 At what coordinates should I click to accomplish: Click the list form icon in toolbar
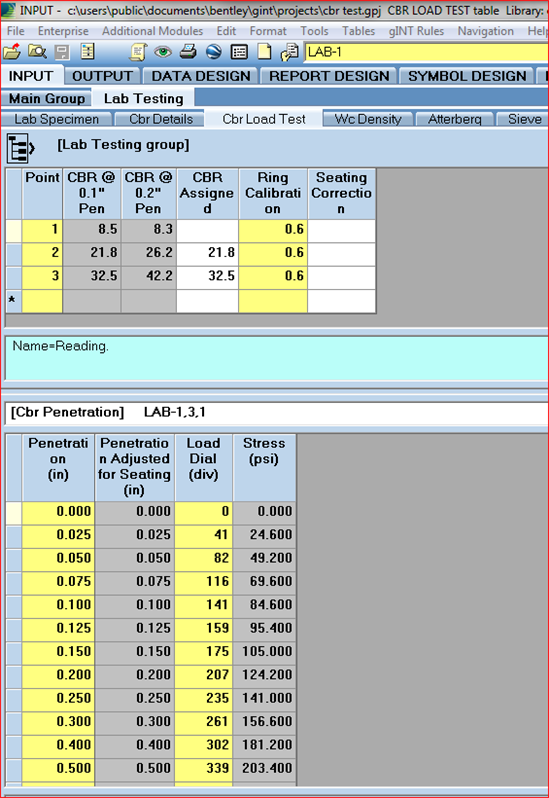point(239,52)
